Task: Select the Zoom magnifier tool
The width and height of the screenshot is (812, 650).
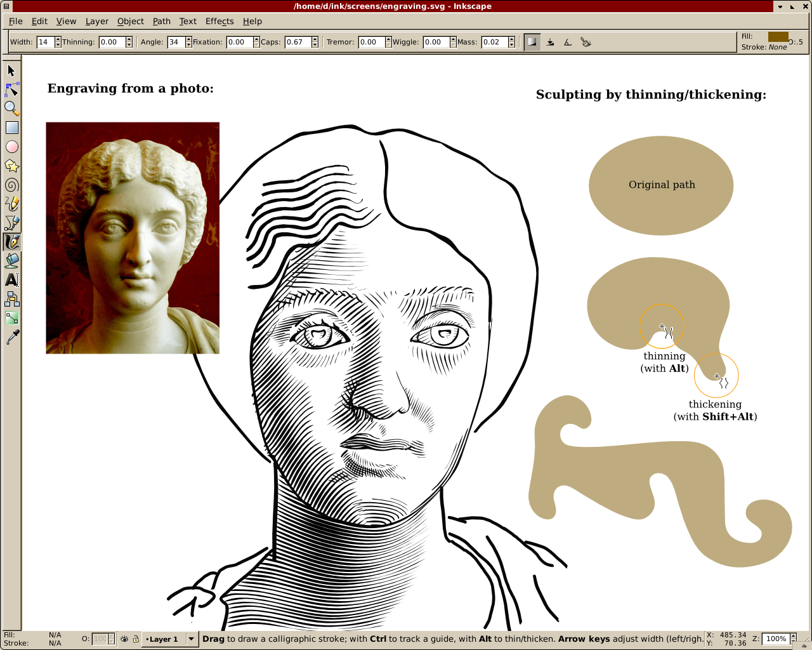Action: click(x=11, y=109)
